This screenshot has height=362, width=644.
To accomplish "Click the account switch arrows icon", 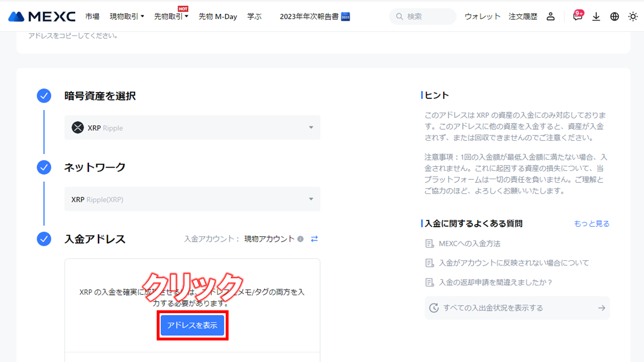I will pyautogui.click(x=314, y=239).
